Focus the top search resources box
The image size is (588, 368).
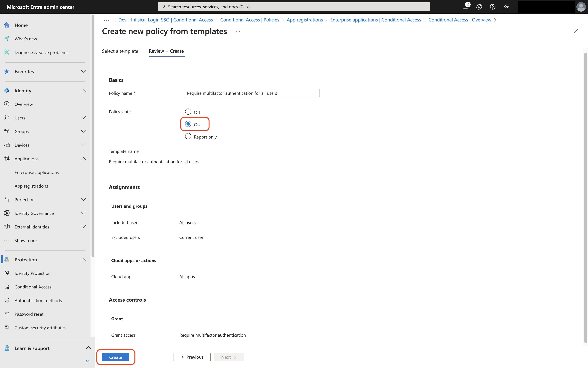click(x=294, y=7)
